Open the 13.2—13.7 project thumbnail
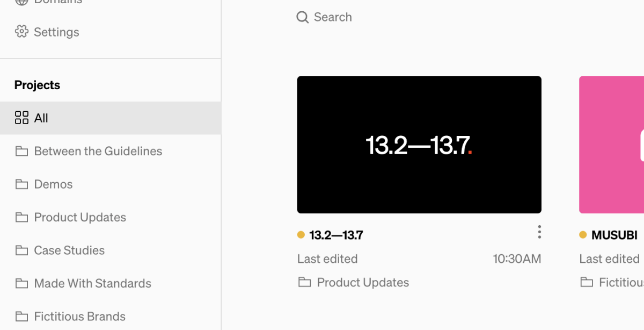 [419, 145]
